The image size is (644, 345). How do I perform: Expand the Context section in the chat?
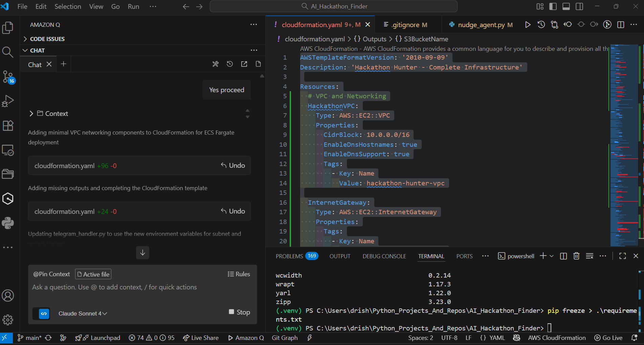(x=31, y=114)
